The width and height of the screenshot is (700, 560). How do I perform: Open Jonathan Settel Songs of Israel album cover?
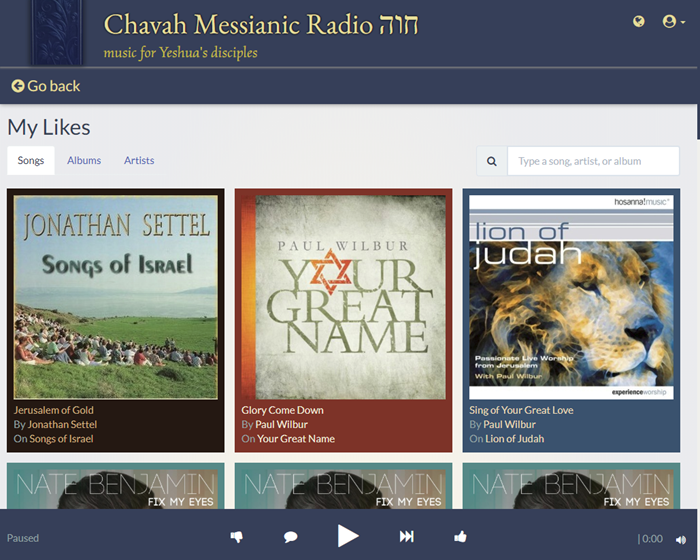click(116, 297)
